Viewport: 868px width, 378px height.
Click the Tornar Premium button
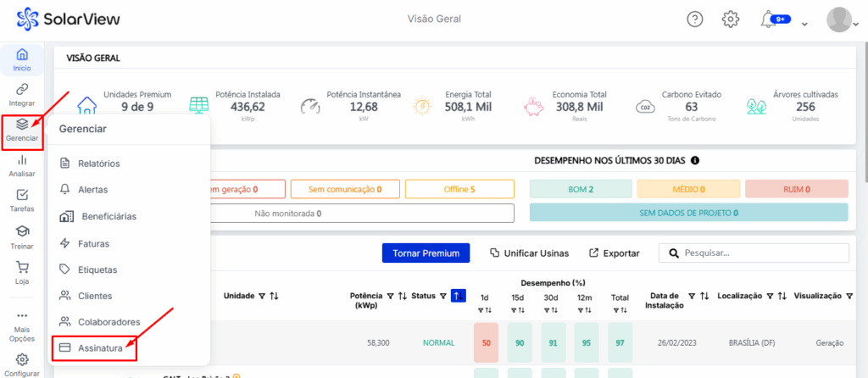coord(426,253)
